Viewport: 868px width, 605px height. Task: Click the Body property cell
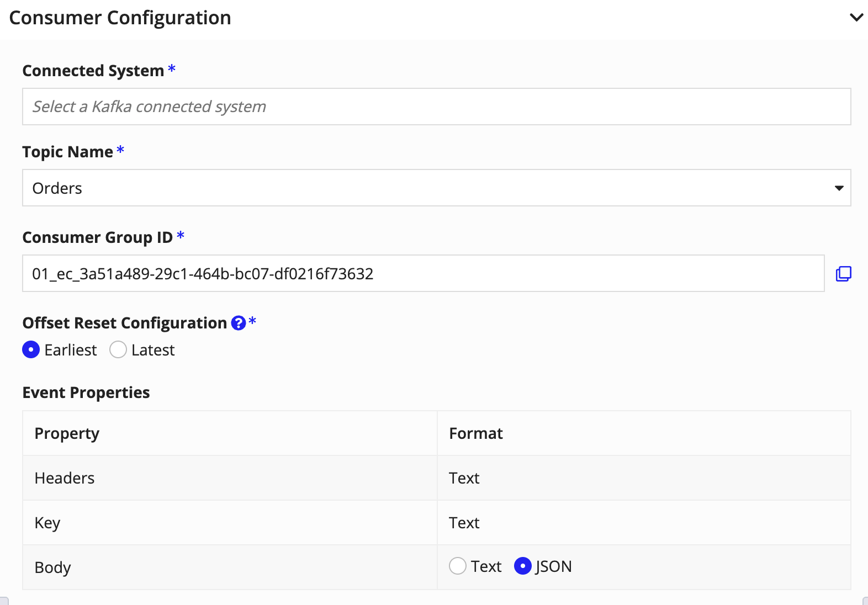[x=230, y=567]
